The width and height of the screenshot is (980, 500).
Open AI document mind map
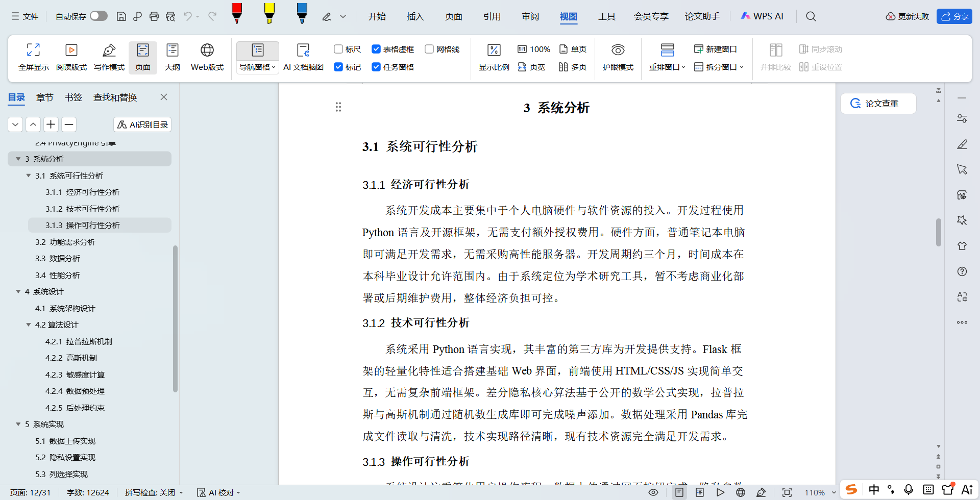pyautogui.click(x=303, y=57)
